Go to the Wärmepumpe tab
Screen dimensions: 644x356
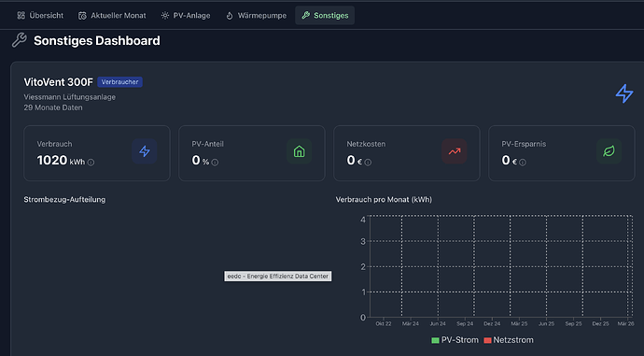tap(257, 16)
